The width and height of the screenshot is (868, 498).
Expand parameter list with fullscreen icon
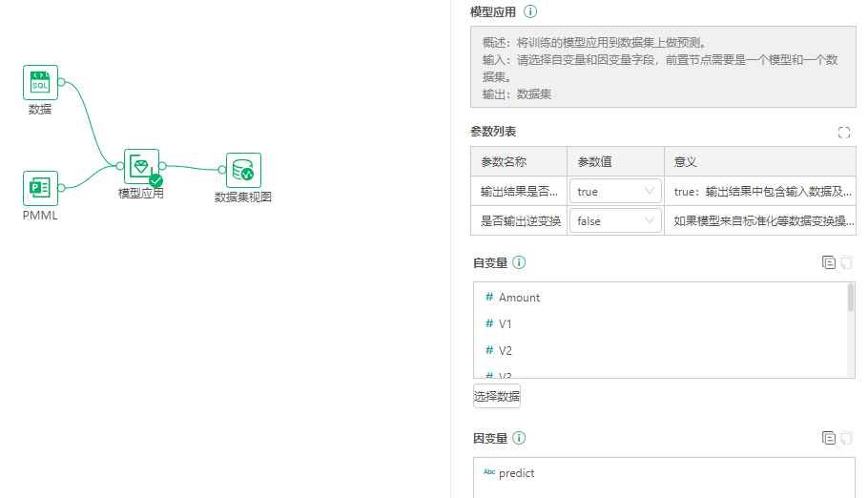843,133
